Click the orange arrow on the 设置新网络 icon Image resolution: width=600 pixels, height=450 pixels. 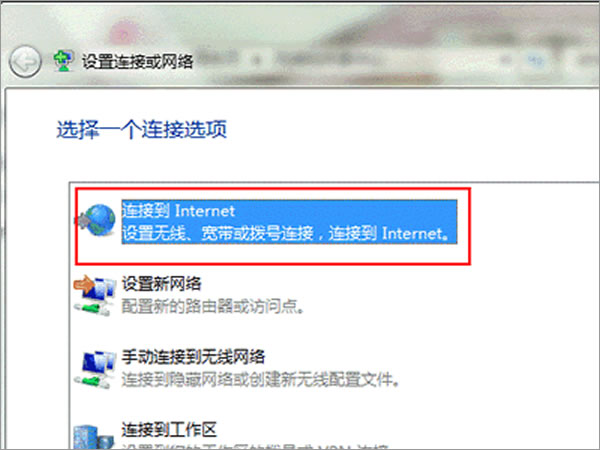[x=83, y=284]
